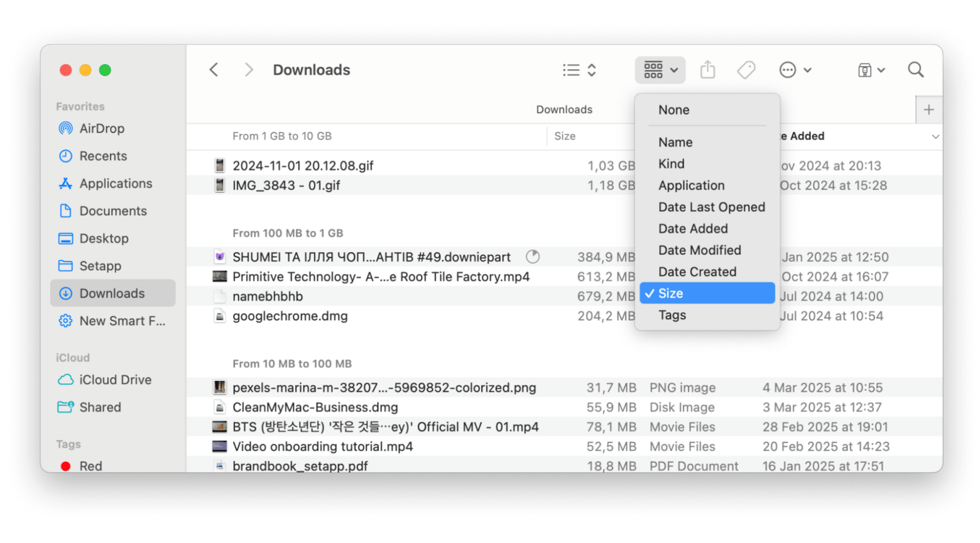
Task: Open the Group By toolbar dropdown
Action: 660,70
